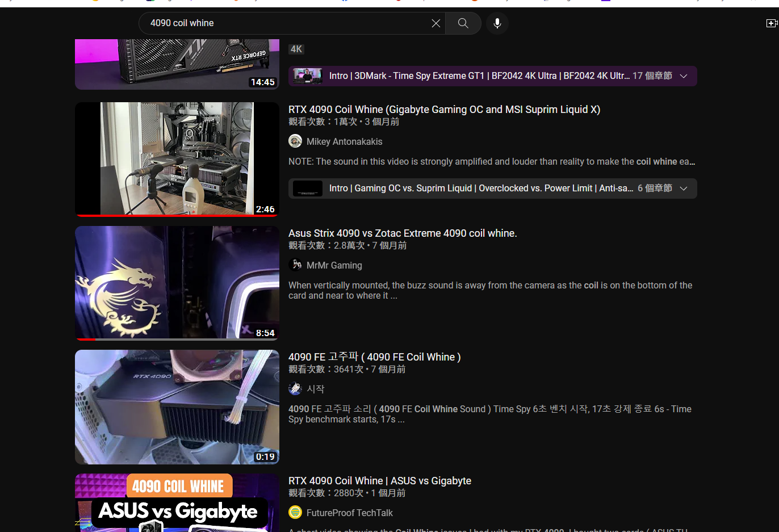Expand the 6 個章節 chapters chevron

point(684,188)
